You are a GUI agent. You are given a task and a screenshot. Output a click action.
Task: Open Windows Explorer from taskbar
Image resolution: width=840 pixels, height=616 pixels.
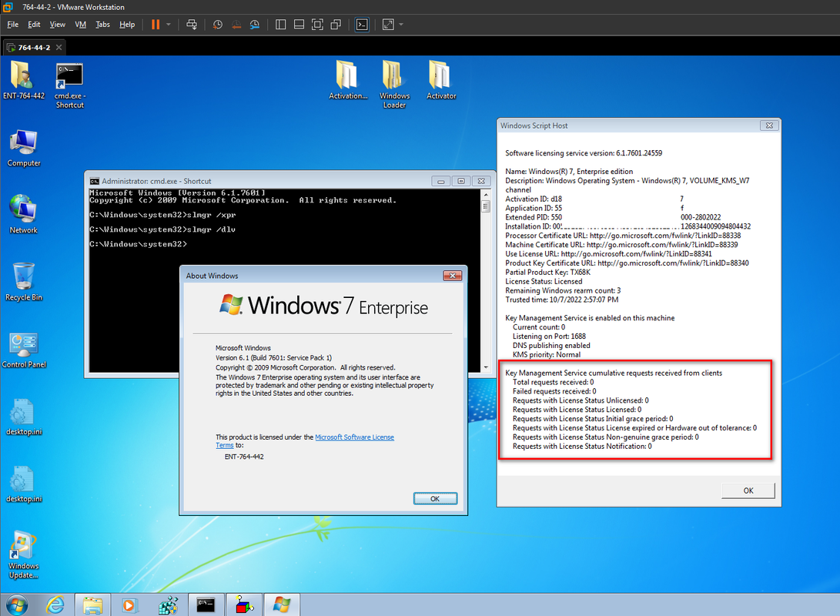pos(92,605)
